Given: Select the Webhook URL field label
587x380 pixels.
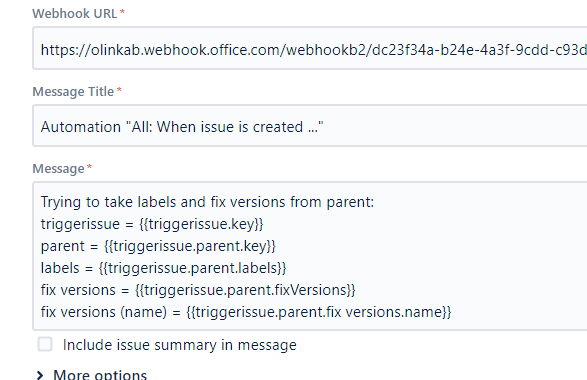Looking at the screenshot, I should tap(74, 13).
